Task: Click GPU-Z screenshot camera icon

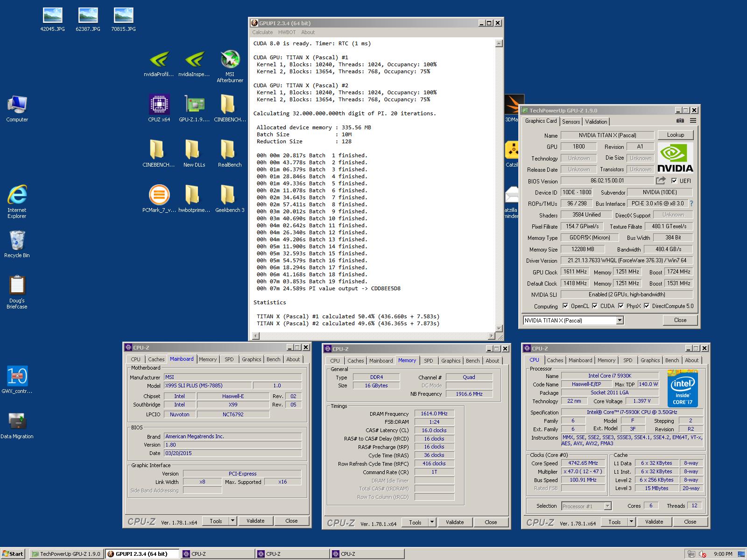Action: coord(680,121)
